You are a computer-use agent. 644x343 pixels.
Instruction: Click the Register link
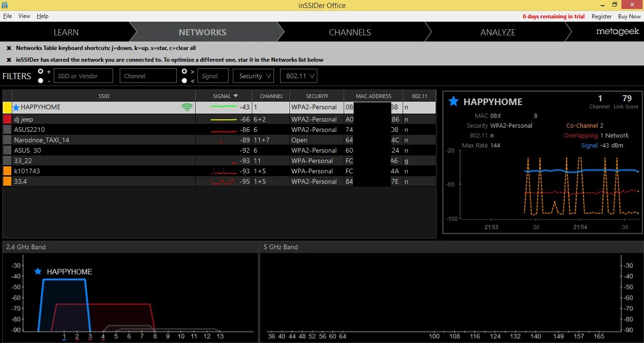pyautogui.click(x=602, y=16)
